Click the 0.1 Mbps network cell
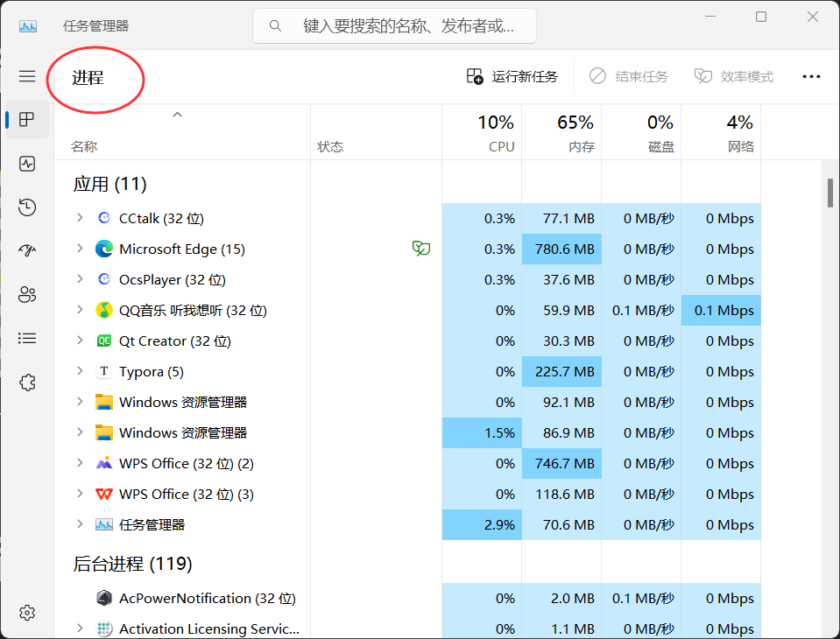The height and width of the screenshot is (639, 840). point(721,311)
